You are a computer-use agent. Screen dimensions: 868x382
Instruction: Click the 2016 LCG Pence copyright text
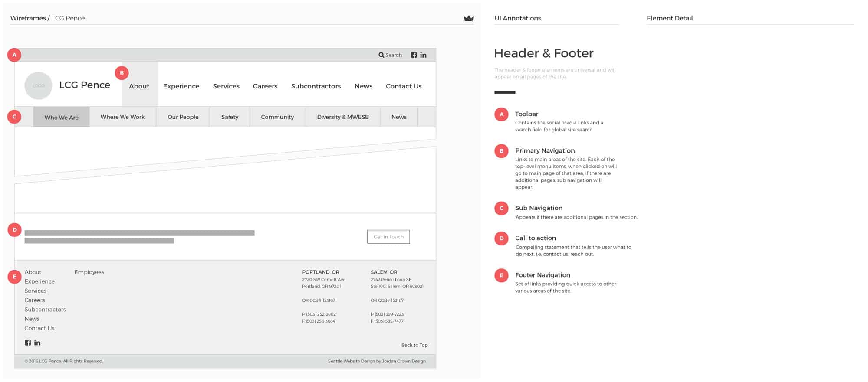pyautogui.click(x=64, y=361)
